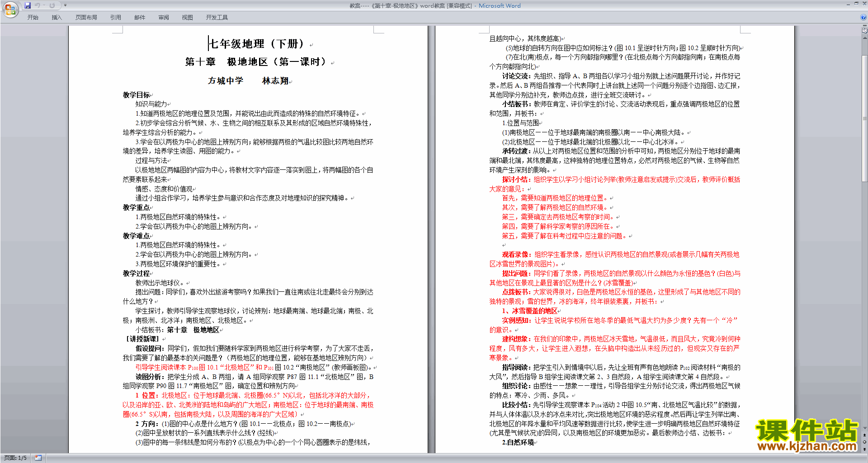Viewport: 868px width, 463px height.
Task: Click the 教学过程 heading
Action: point(137,273)
